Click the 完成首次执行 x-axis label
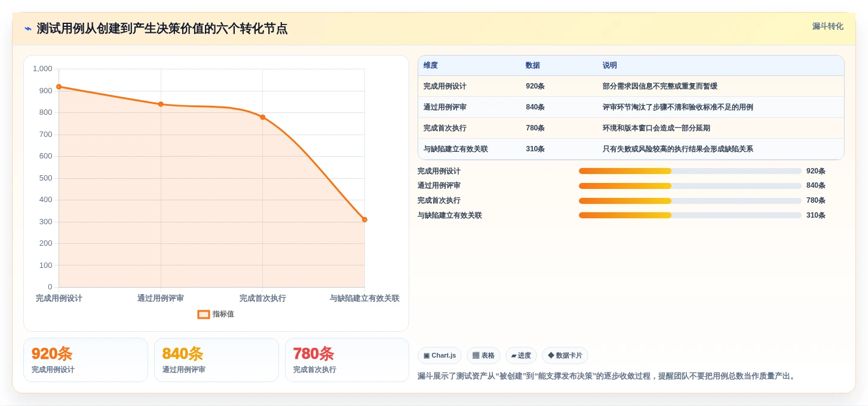 click(262, 298)
